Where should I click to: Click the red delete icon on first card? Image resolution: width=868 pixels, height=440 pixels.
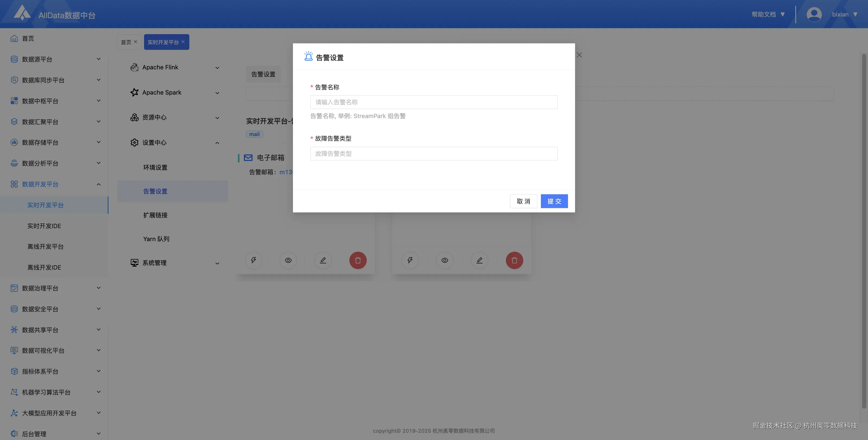tap(358, 260)
